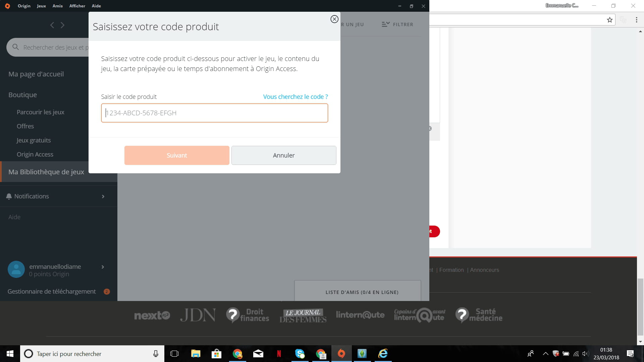This screenshot has height=362, width=644.
Task: Click the Notifications bell icon
Action: point(9,196)
